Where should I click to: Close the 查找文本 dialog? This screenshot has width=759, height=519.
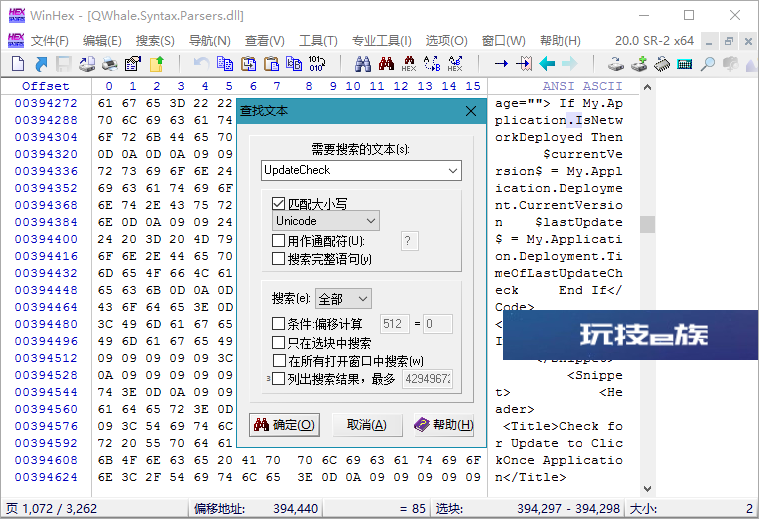[471, 111]
